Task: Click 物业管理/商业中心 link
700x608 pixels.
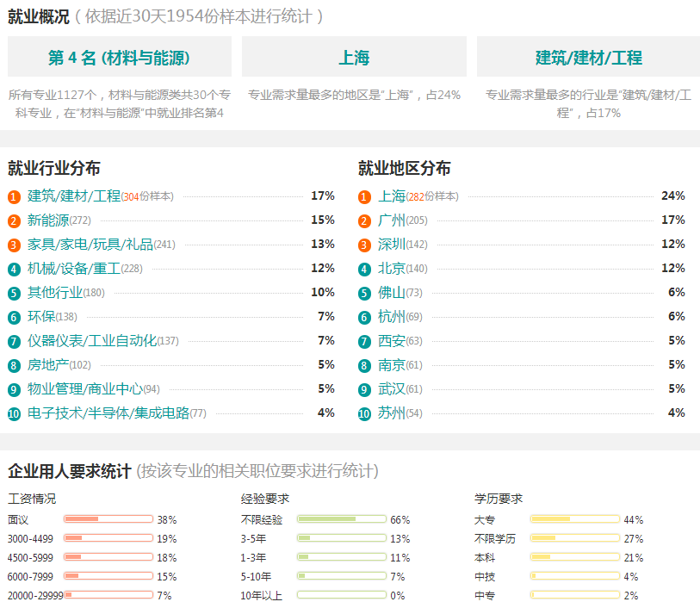Action: tap(85, 388)
